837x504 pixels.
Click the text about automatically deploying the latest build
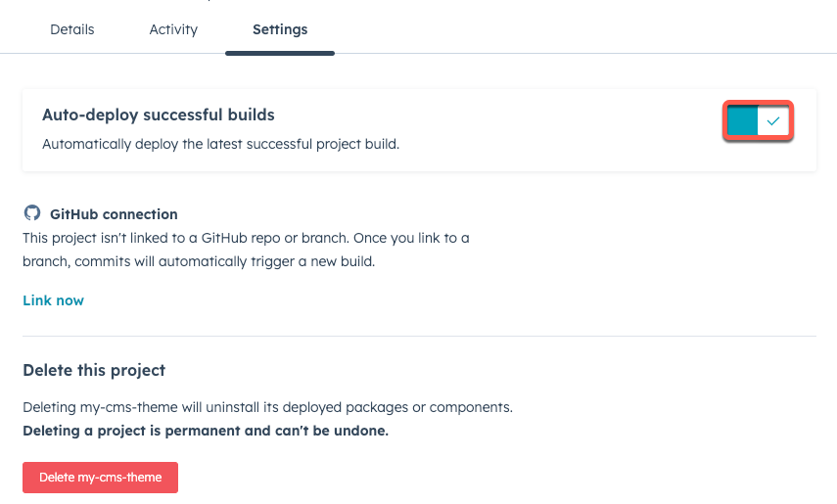point(220,144)
